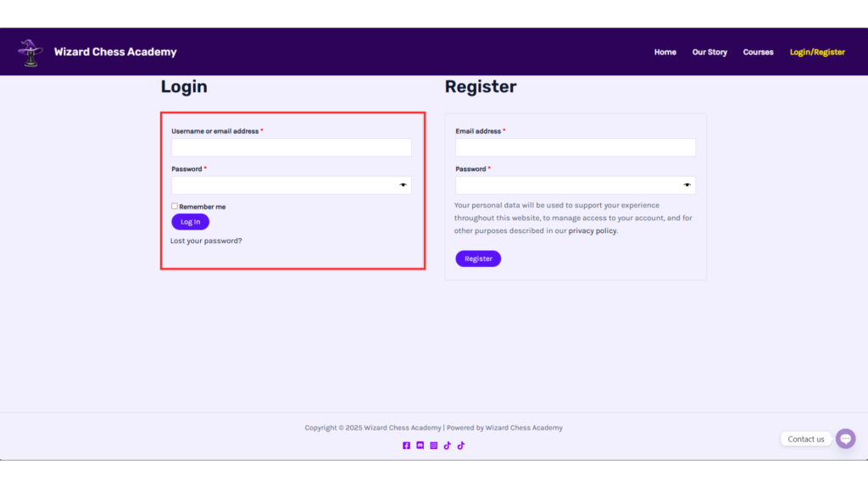Select Login/Register in the navigation
Viewport: 868px width, 488px height.
coord(817,52)
